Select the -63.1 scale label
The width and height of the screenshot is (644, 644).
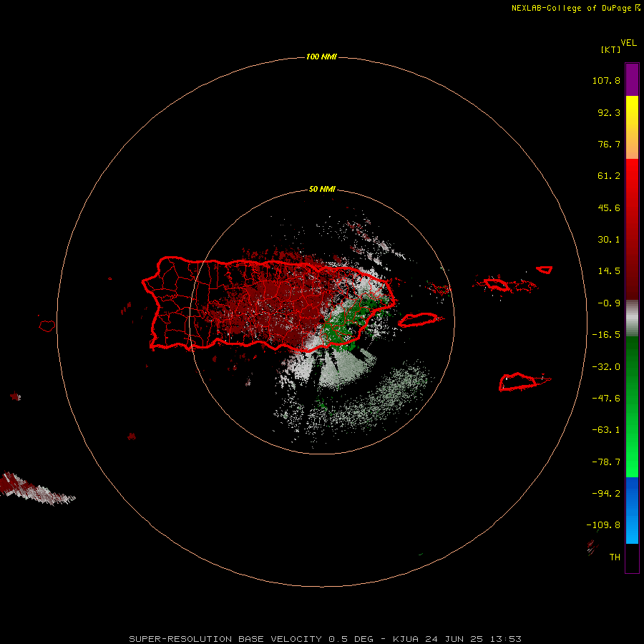point(606,430)
